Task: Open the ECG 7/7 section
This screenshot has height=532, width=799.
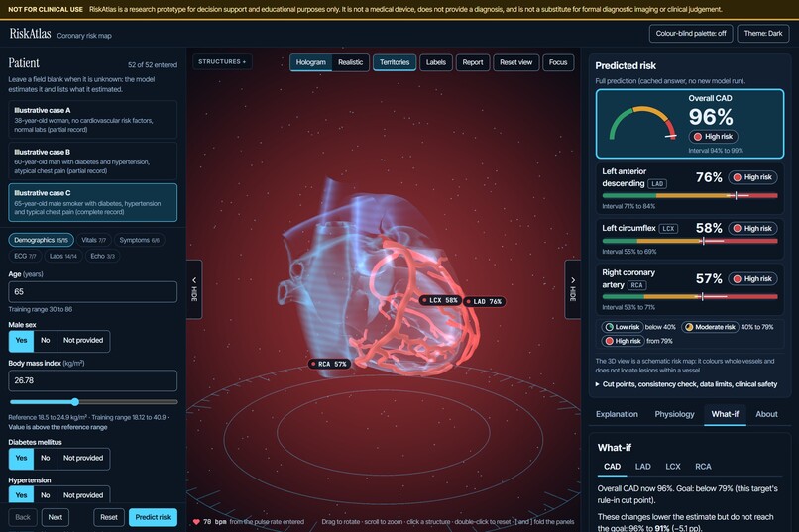Action: tap(25, 256)
